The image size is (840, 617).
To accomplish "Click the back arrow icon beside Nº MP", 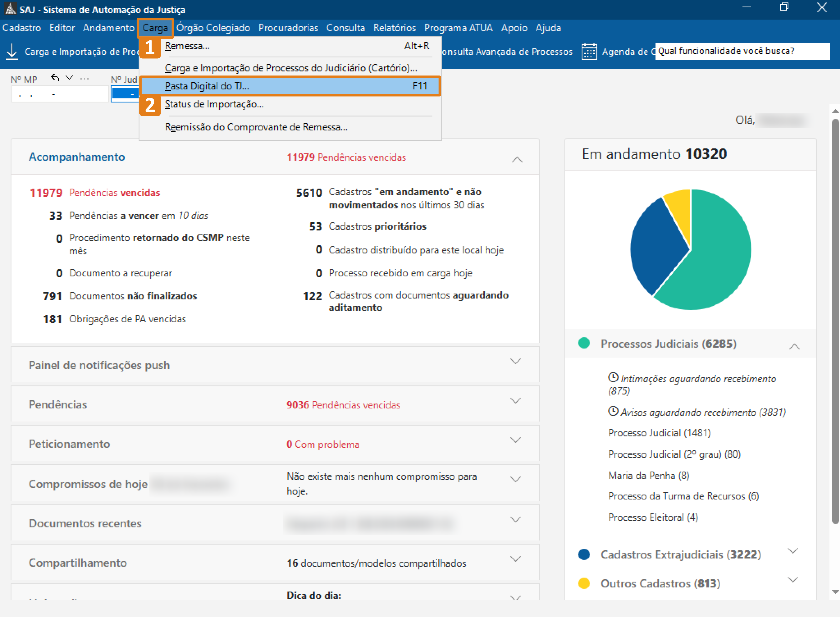I will [x=55, y=78].
